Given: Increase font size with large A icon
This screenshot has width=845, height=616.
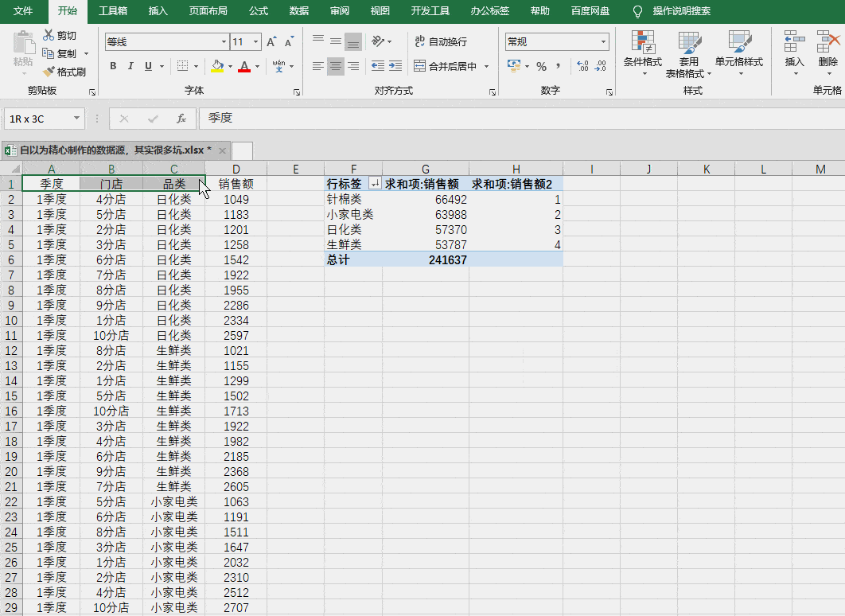Looking at the screenshot, I should (271, 42).
